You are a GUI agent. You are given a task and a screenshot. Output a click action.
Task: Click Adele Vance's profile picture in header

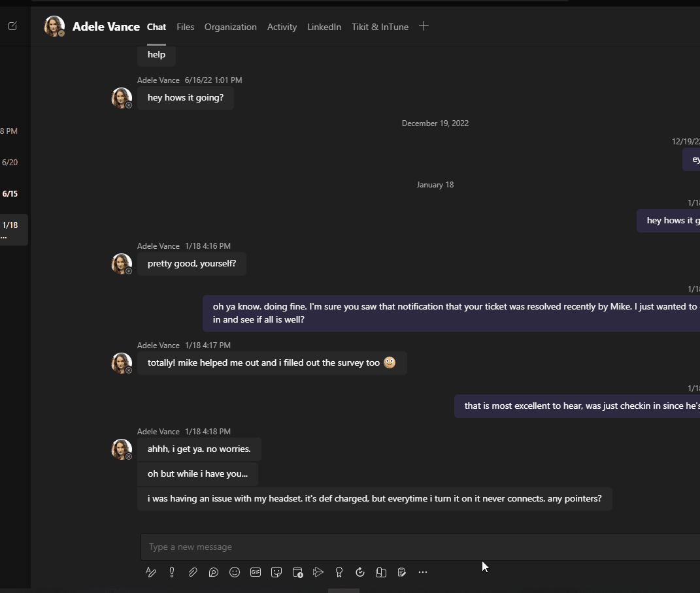pos(54,26)
